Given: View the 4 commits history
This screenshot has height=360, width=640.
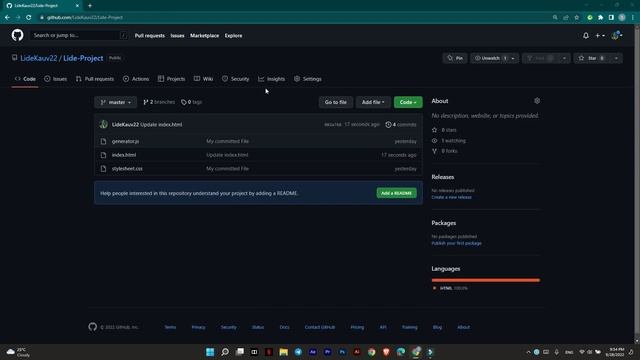Looking at the screenshot, I should point(401,124).
